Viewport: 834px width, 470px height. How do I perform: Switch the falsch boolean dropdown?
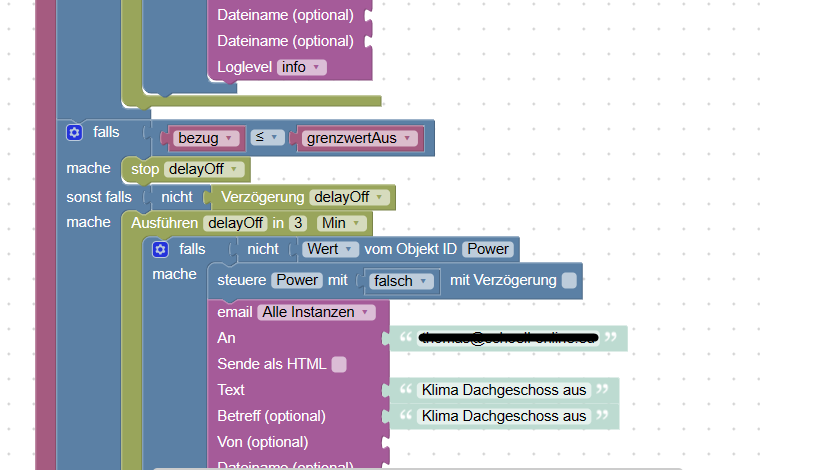[401, 281]
